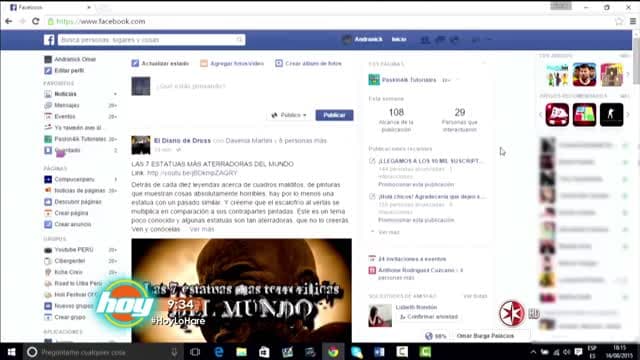Screen dimensions: 640x360
Task: Confirm the friend request with Confirmar amistad
Action: tap(429, 317)
